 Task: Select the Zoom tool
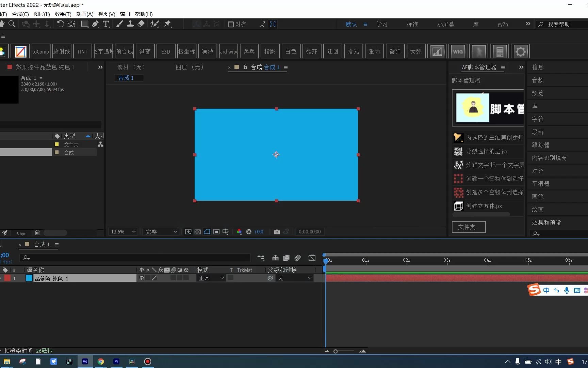click(12, 24)
